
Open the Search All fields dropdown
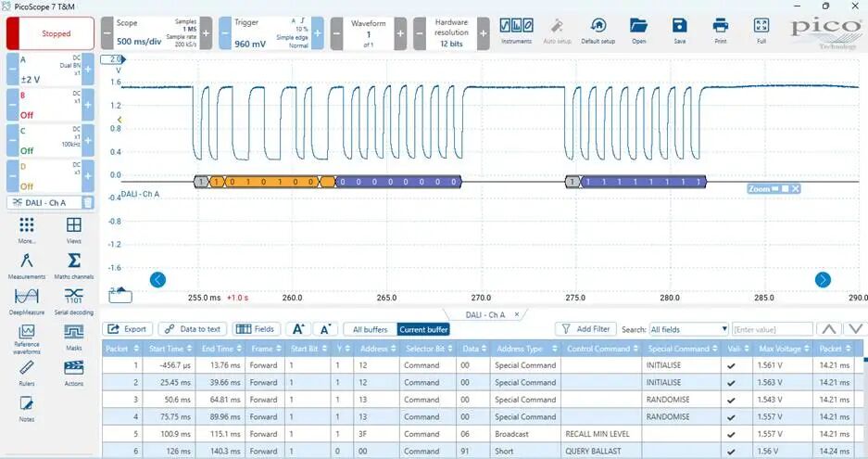point(688,329)
